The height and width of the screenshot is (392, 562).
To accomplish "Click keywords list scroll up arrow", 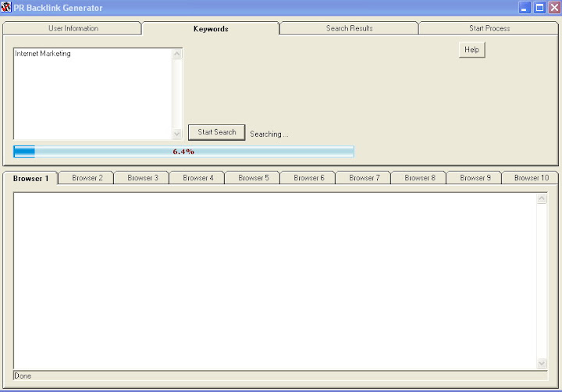I will [176, 54].
